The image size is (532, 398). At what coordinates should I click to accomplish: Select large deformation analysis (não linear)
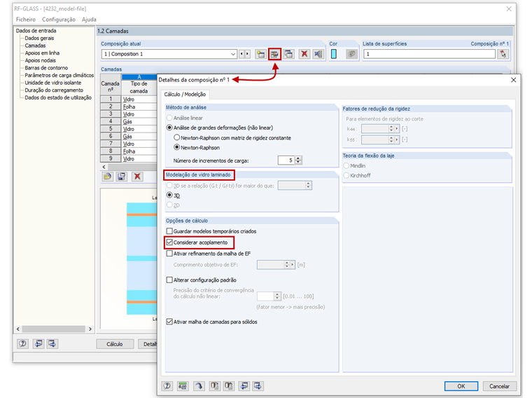pos(169,128)
